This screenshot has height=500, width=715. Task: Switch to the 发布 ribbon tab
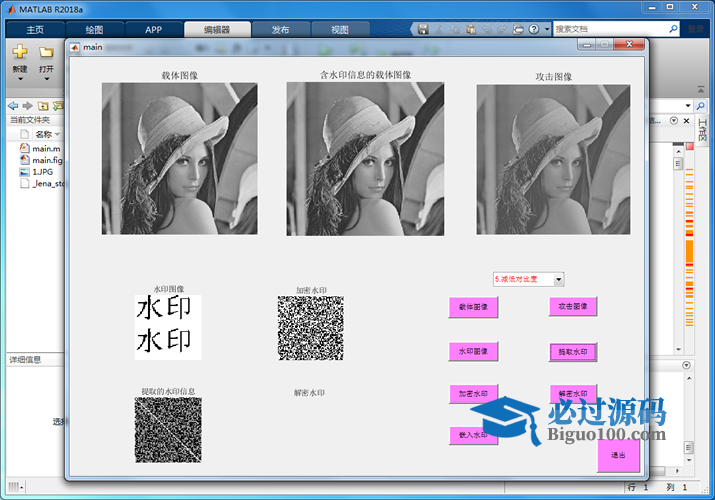[280, 30]
